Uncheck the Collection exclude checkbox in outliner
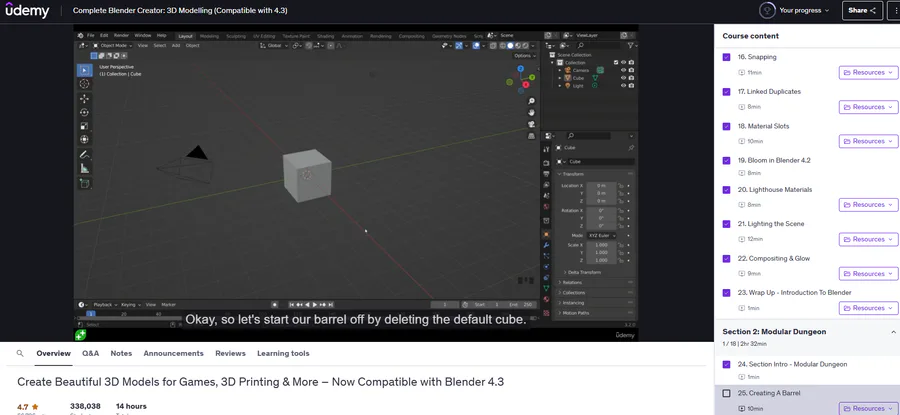900x415 pixels. (x=616, y=63)
